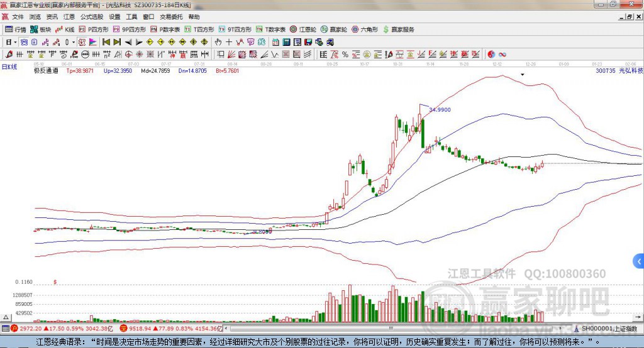This screenshot has width=644, height=348.
Task: Step right with black arrow icon
Action: pyautogui.click(x=139, y=42)
